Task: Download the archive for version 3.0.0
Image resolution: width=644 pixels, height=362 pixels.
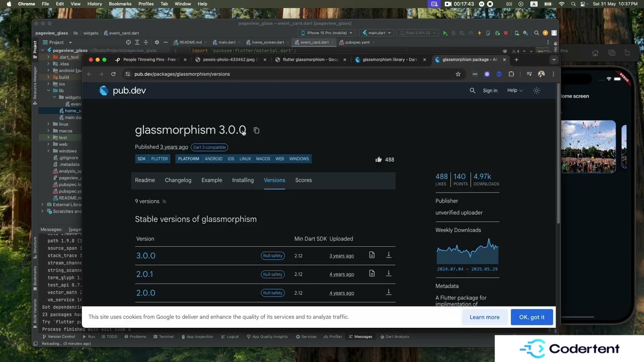Action: click(388, 255)
